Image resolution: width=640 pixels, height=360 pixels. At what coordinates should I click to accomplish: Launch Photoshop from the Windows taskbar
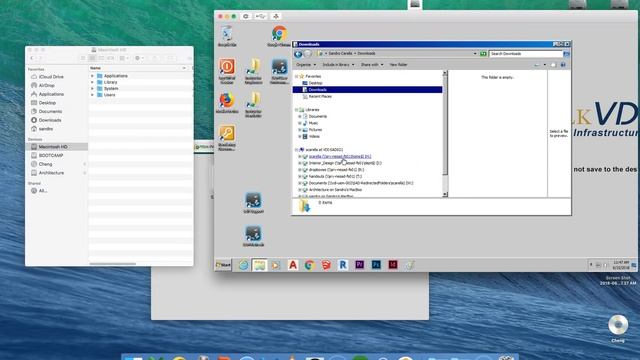[x=376, y=265]
